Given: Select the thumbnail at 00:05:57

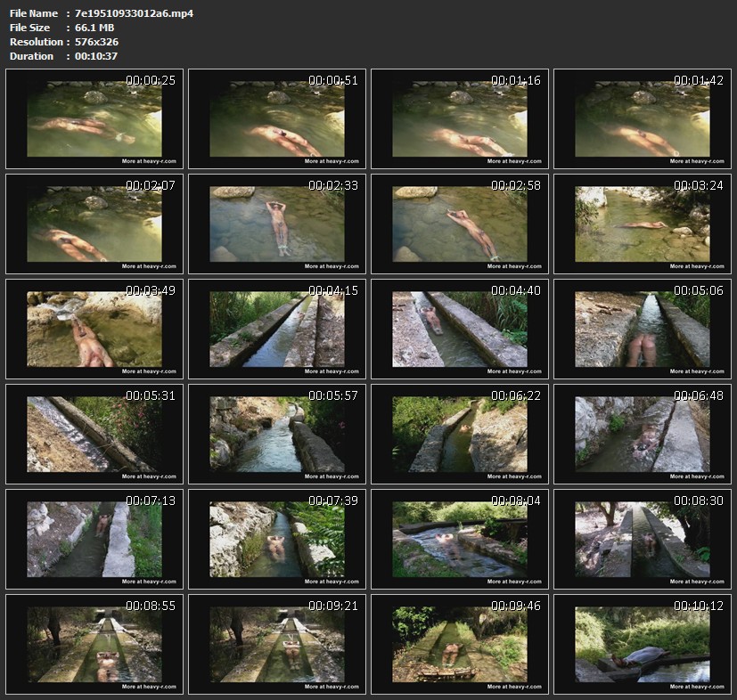Looking at the screenshot, I should [x=277, y=435].
